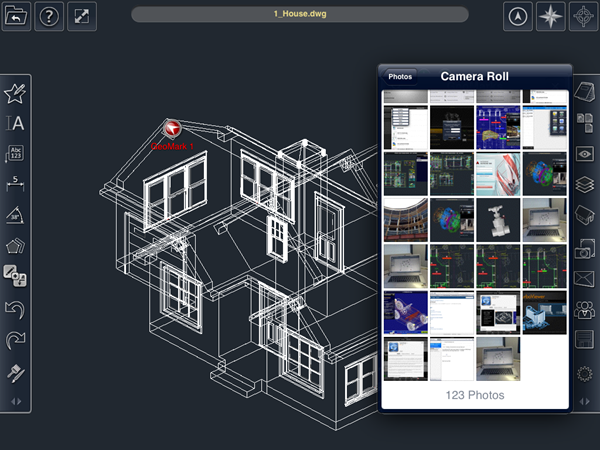Click the redo arrow in left toolbar
The image size is (600, 450).
[x=15, y=338]
